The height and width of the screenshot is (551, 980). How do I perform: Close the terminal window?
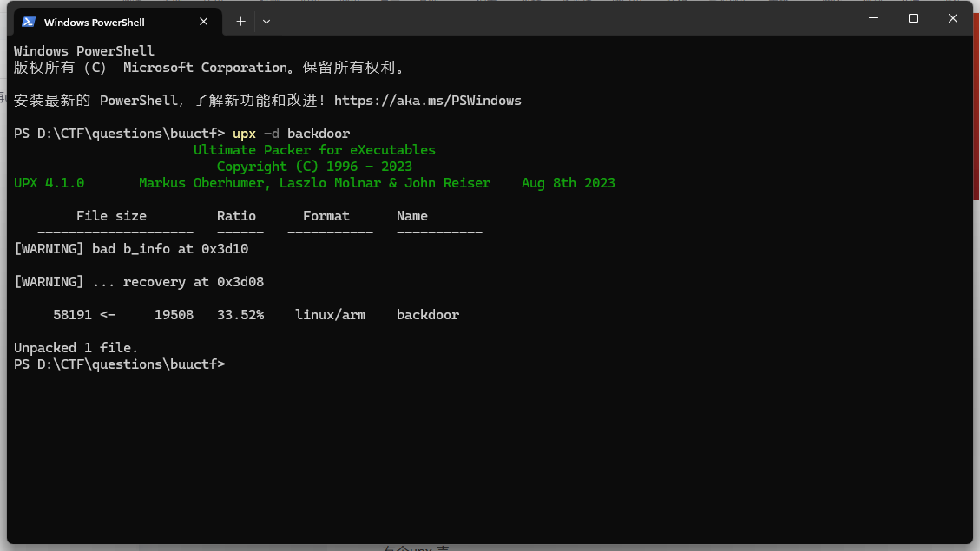click(952, 19)
